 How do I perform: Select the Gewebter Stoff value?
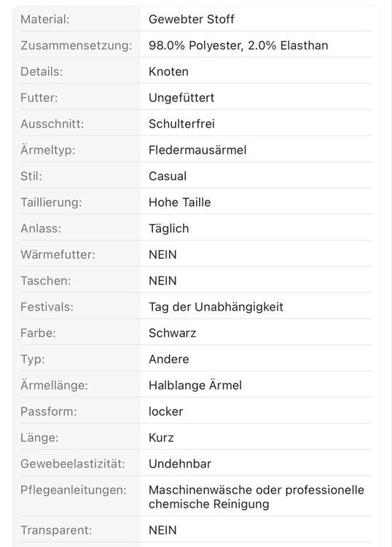(x=192, y=19)
